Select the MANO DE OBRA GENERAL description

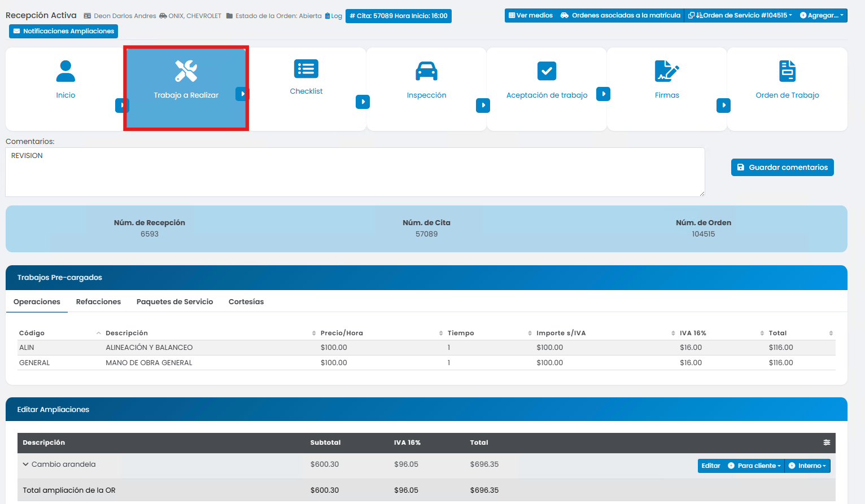[149, 363]
